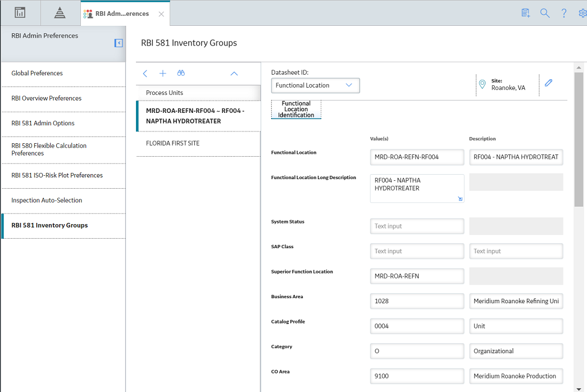Click the Superior Function Location value field

click(x=417, y=276)
